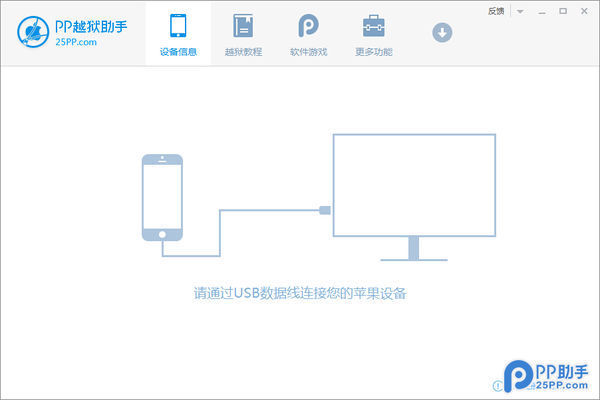Image resolution: width=600 pixels, height=400 pixels.
Task: Click the PP越狱助手 logo icon
Action: [33, 32]
